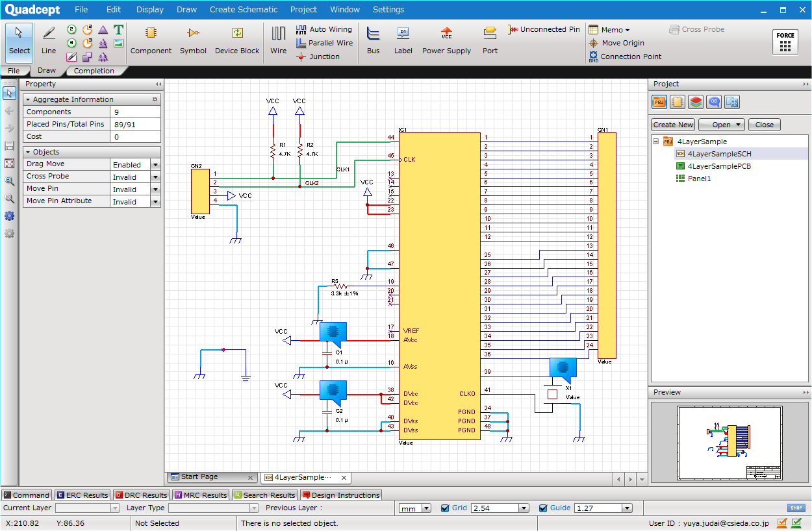Toggle the Grid checkbox
Image resolution: width=812 pixels, height=531 pixels.
445,508
